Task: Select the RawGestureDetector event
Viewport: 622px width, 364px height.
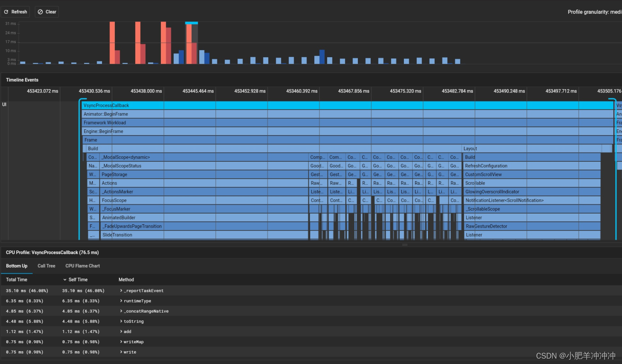Action: point(532,226)
